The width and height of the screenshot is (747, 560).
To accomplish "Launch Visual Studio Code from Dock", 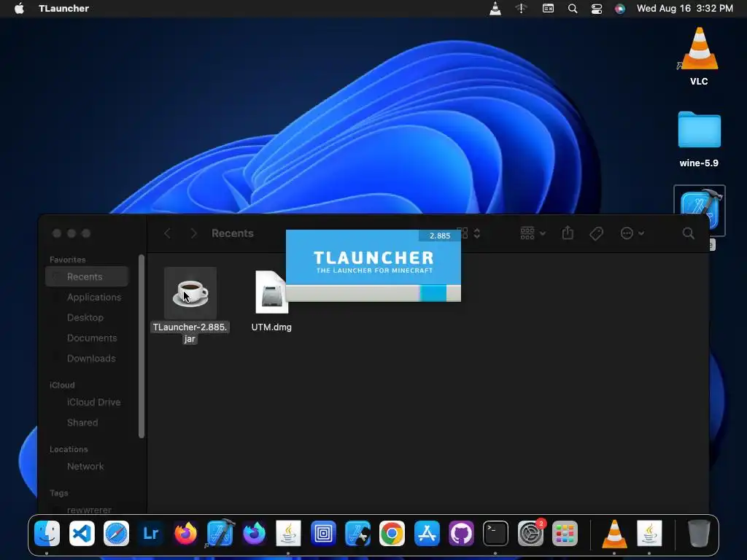I will pyautogui.click(x=82, y=533).
